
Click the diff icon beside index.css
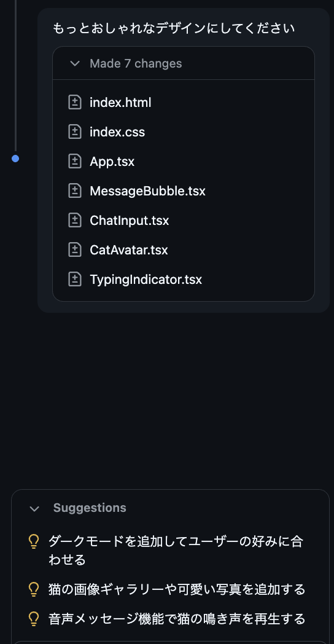tap(75, 132)
